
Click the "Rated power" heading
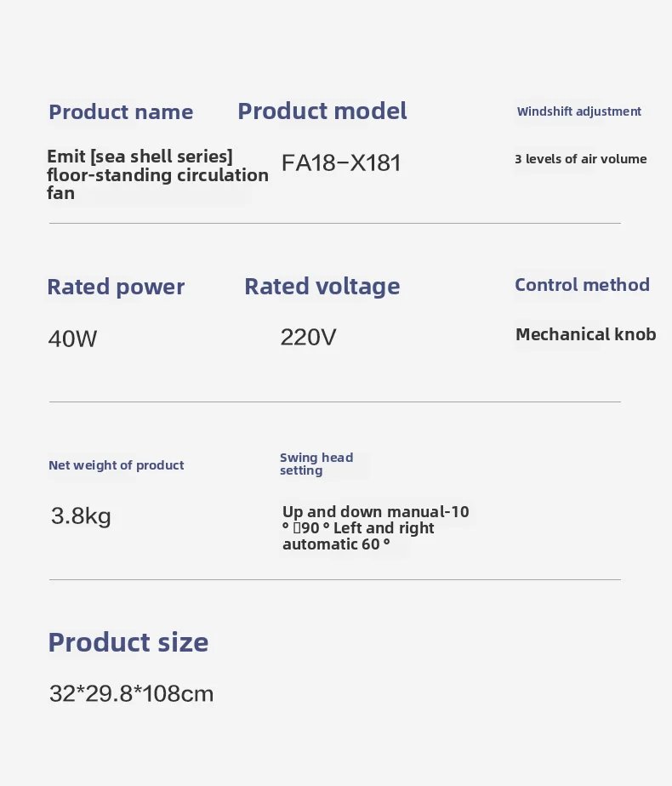116,287
